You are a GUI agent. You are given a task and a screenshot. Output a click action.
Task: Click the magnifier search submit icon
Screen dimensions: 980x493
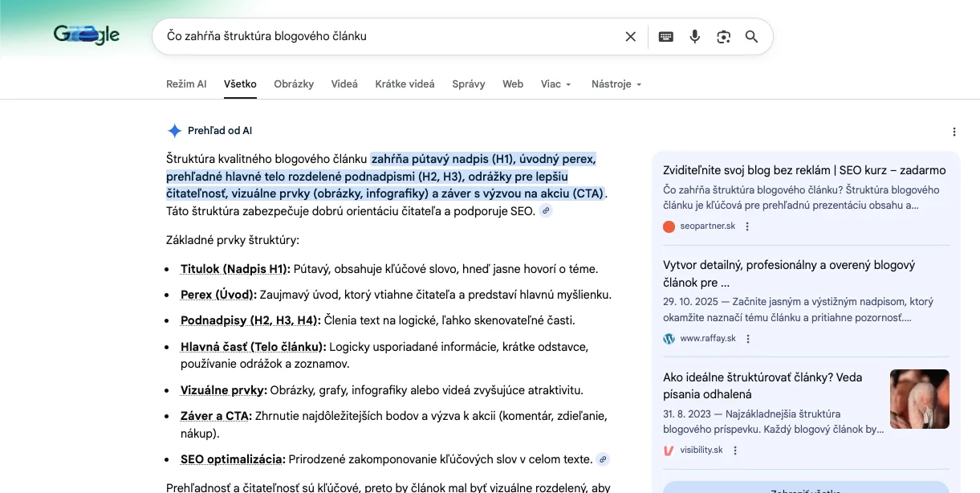pos(752,36)
